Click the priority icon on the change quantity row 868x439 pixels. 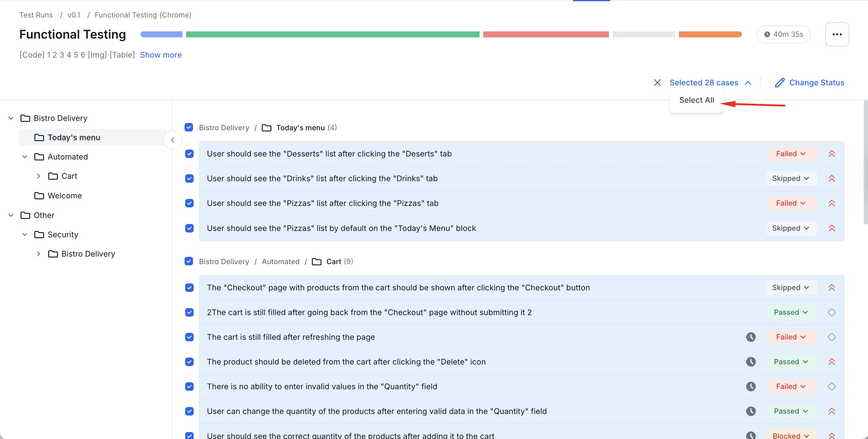coord(832,411)
